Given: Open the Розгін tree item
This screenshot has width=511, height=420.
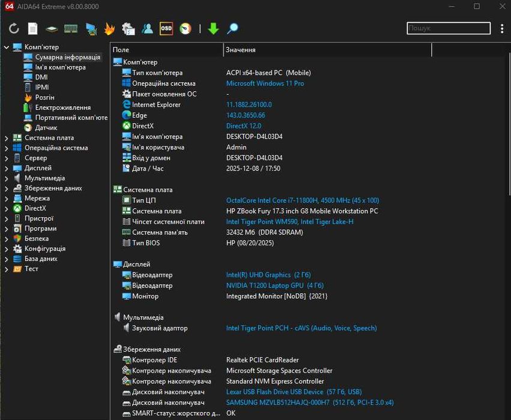Looking at the screenshot, I should coord(44,97).
